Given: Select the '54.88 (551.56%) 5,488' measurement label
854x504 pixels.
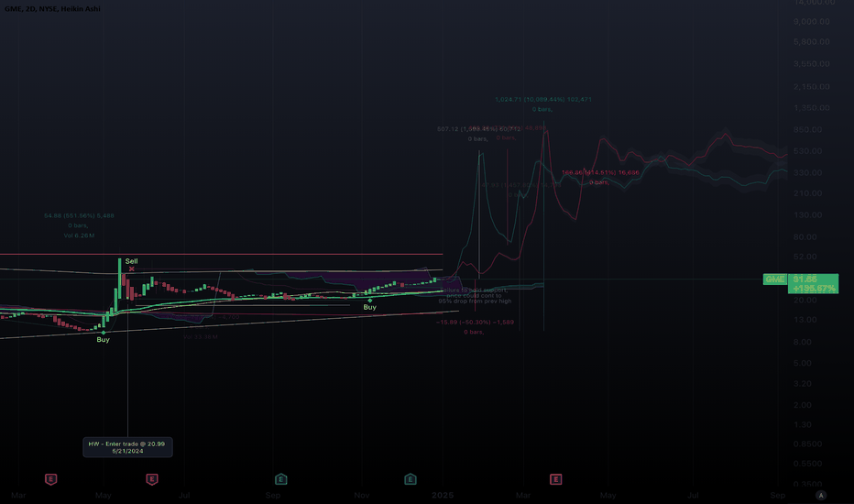Looking at the screenshot, I should 79,215.
